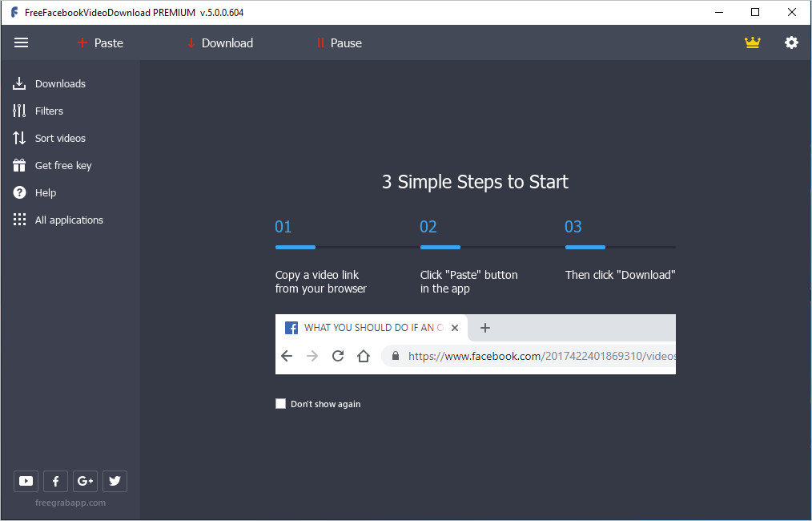Open the Twitter social icon

tap(115, 481)
